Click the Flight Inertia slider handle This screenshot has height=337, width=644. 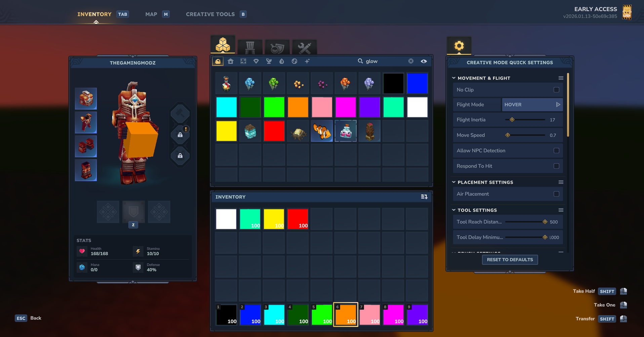512,120
